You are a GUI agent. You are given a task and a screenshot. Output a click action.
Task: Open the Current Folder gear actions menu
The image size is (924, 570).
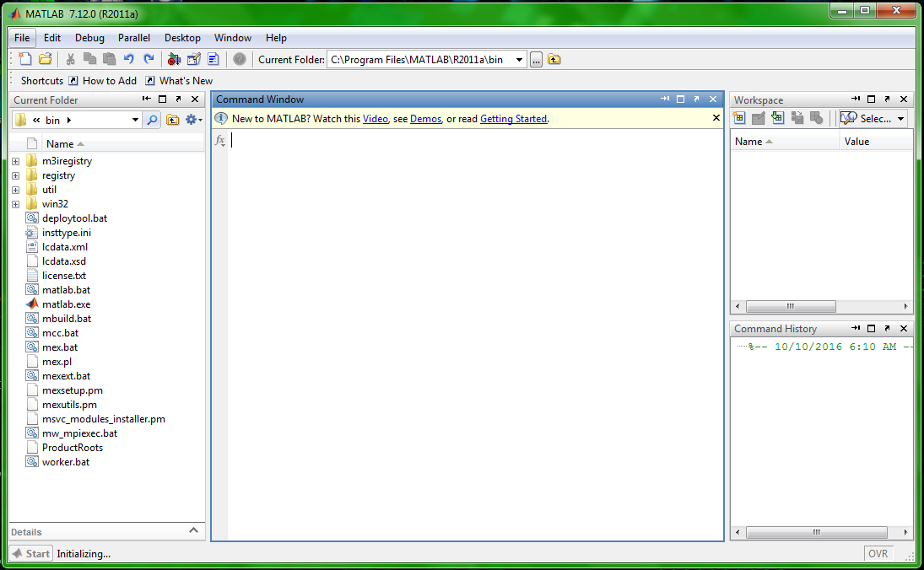click(193, 120)
